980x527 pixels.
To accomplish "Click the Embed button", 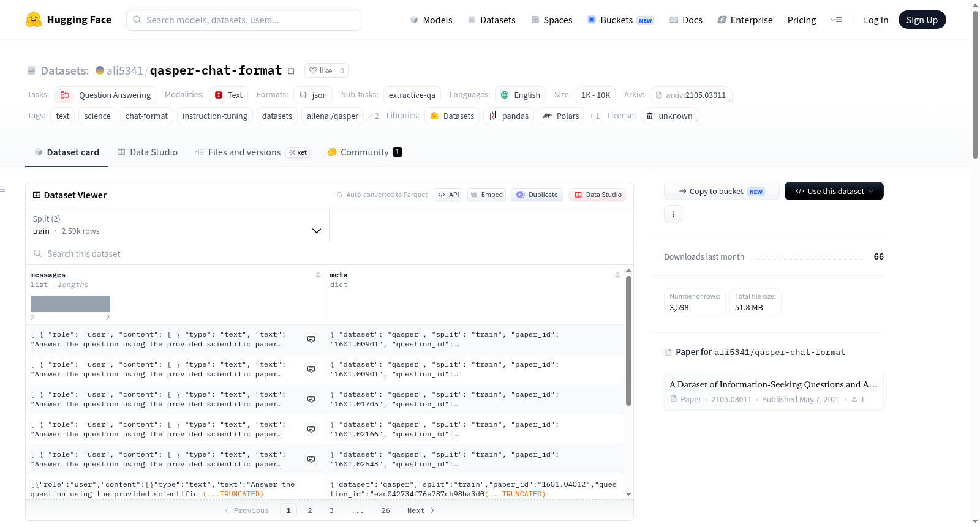I will [x=486, y=195].
